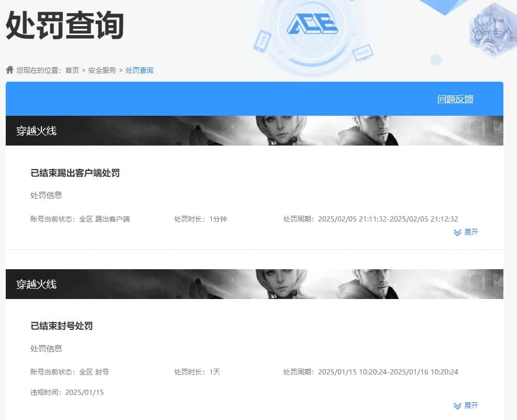The width and height of the screenshot is (517, 420).
Task: Click 处罚时长：1天 text
Action: pyautogui.click(x=197, y=372)
